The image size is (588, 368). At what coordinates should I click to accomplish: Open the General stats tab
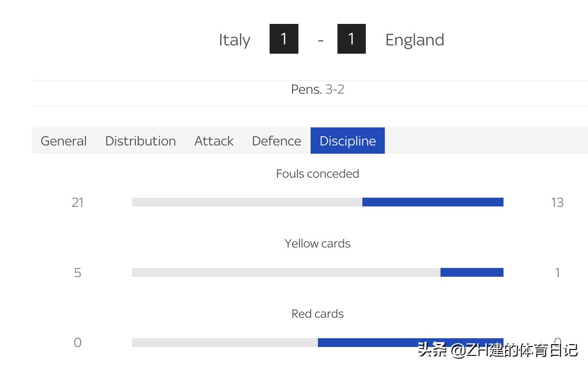coord(63,141)
